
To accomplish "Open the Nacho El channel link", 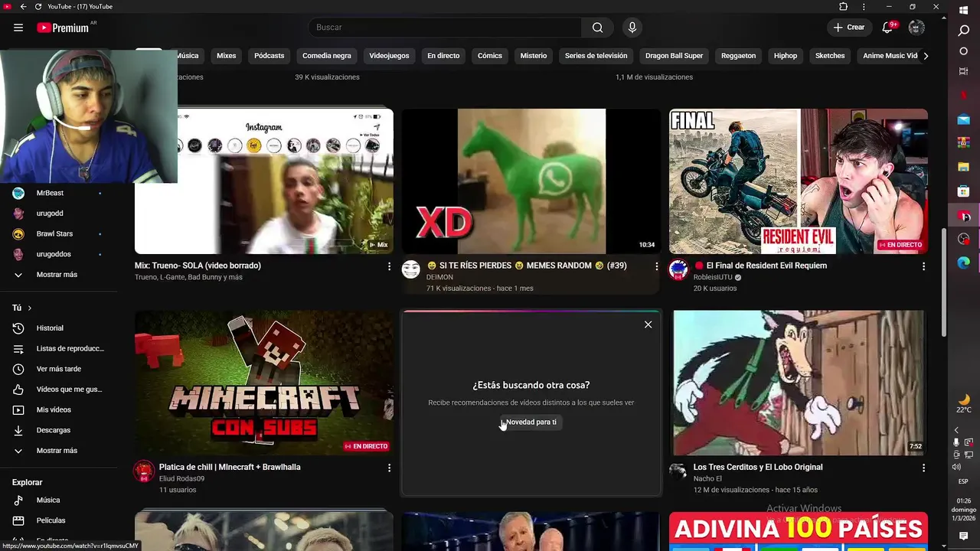I will point(707,479).
